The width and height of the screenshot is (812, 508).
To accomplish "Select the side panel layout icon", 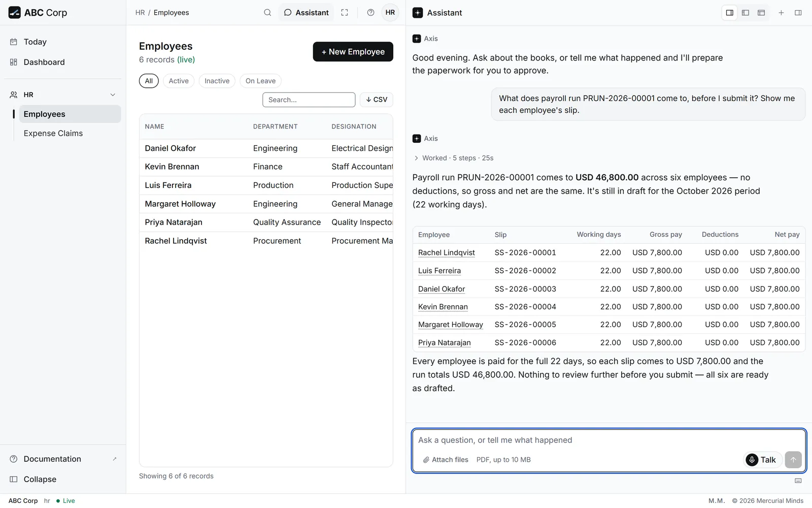I will (730, 13).
